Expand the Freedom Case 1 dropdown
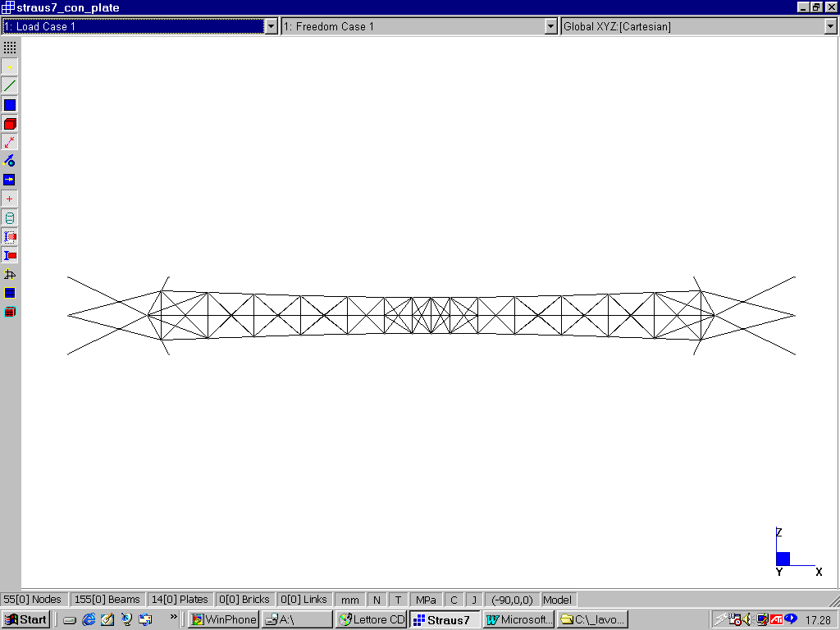This screenshot has height=630, width=840. 551,26
